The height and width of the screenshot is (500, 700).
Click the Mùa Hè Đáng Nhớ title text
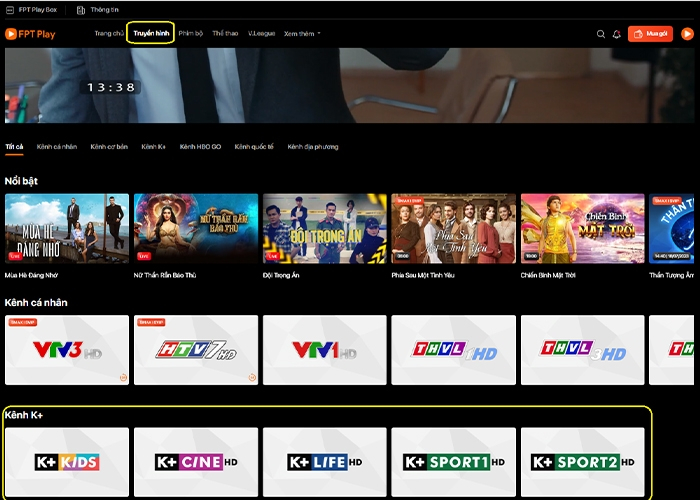point(31,275)
